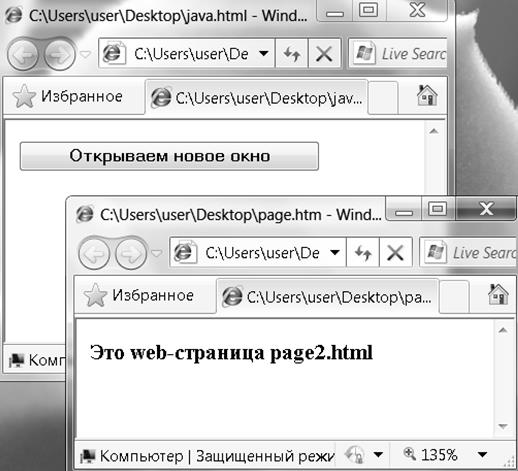This screenshot has height=471, width=518.
Task: Open the zoom level dropdown arrow
Action: coord(482,455)
